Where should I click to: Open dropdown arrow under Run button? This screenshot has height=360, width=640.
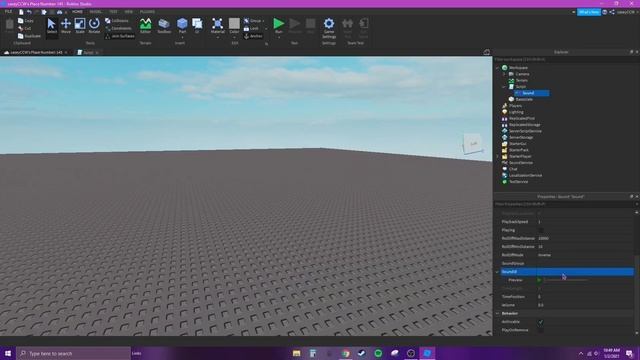pos(279,38)
